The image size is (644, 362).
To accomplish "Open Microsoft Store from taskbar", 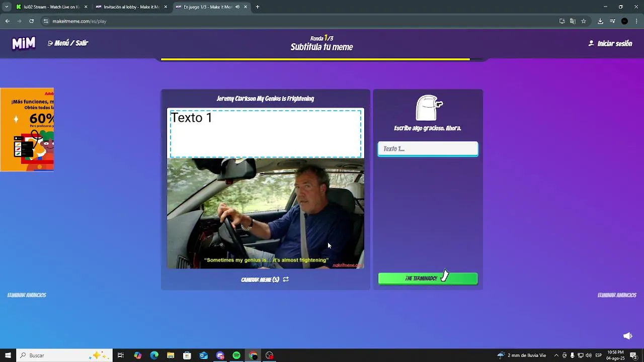I will (187, 355).
